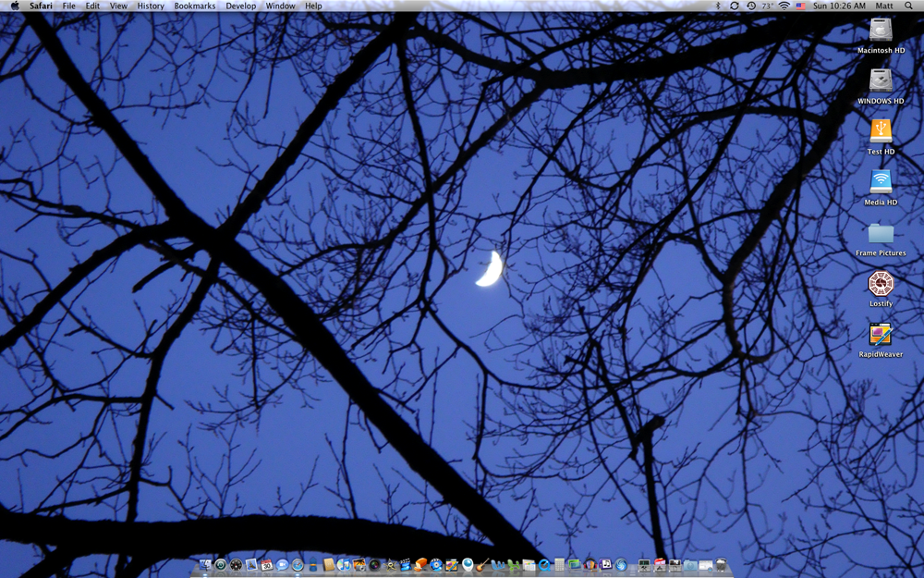Open the File menu
The width and height of the screenshot is (924, 578).
[69, 6]
